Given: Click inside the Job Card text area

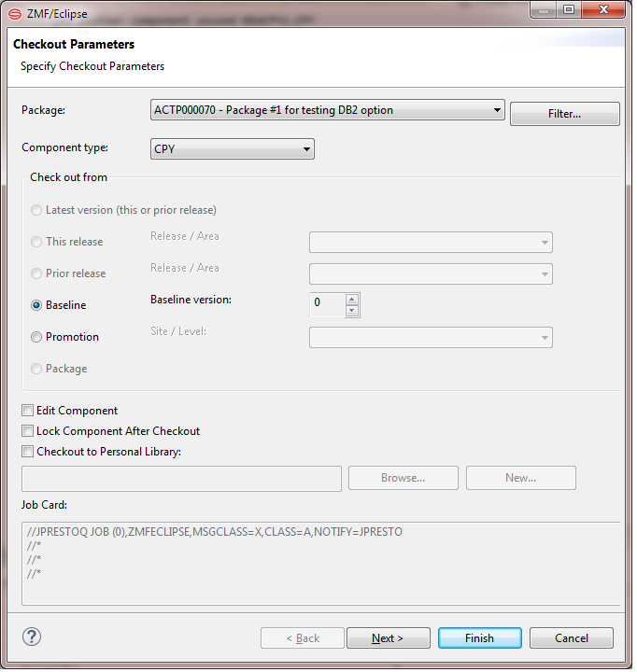Looking at the screenshot, I should click(x=321, y=564).
